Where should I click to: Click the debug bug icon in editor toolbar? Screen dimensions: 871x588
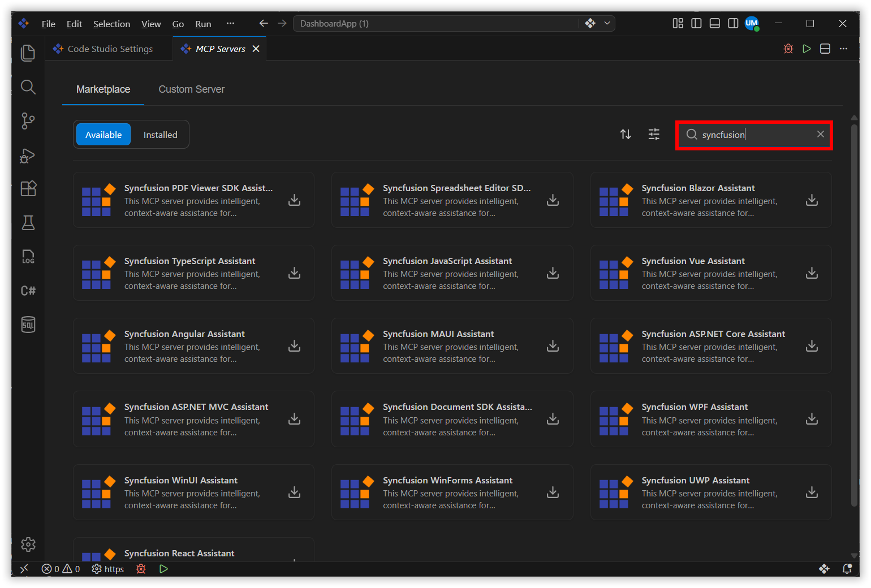click(x=788, y=49)
